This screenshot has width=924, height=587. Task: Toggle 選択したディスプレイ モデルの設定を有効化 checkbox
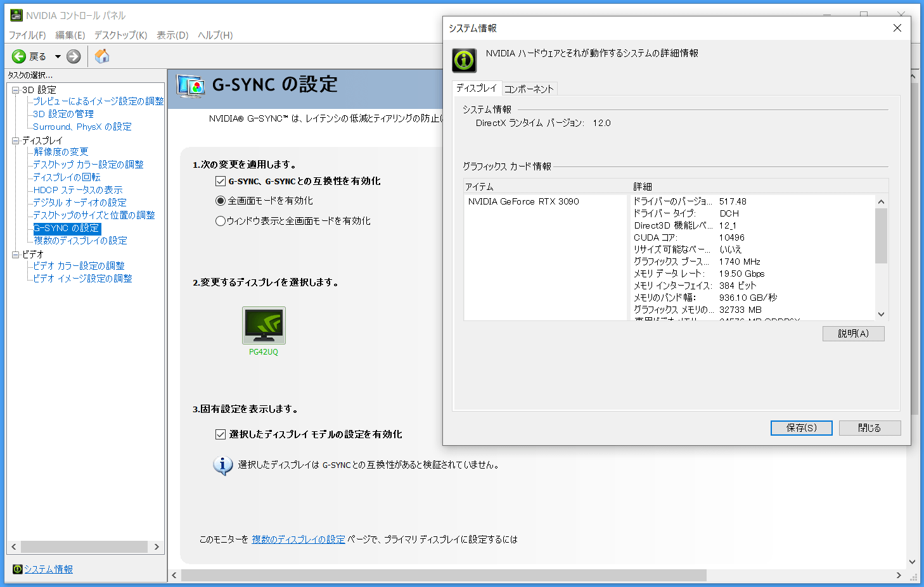(x=221, y=434)
